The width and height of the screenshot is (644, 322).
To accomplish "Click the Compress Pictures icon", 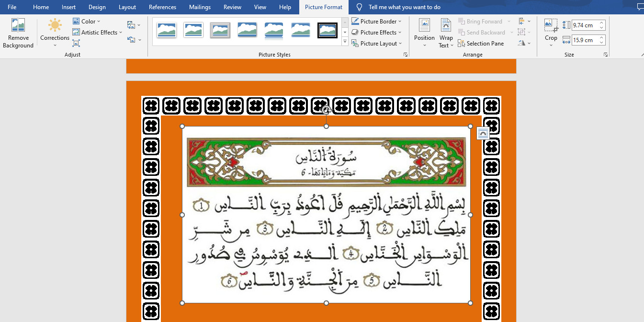I will click(x=76, y=43).
